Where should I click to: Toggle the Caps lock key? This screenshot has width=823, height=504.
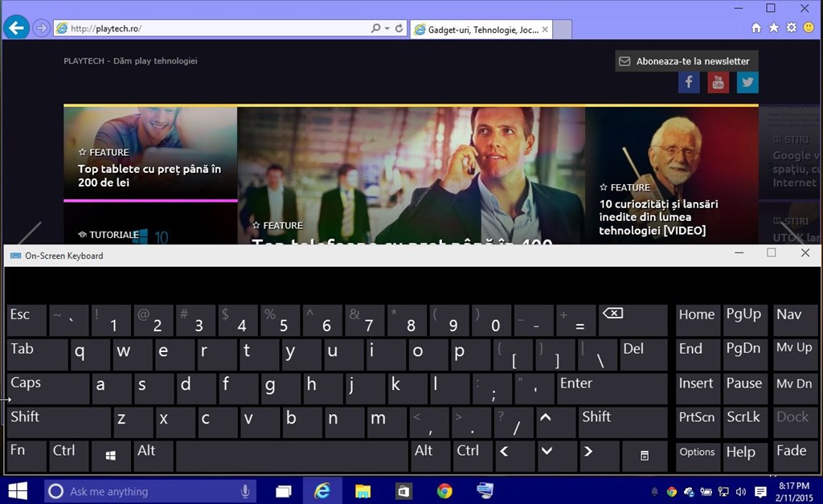[48, 388]
